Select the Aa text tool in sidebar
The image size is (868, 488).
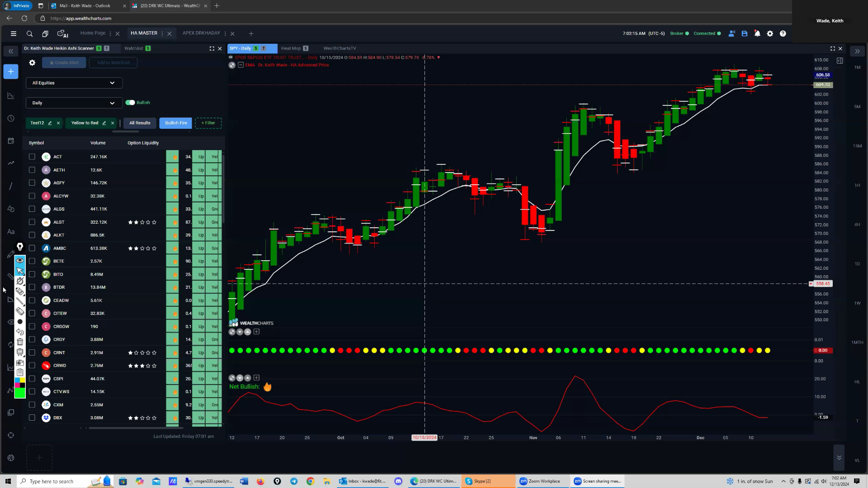(11, 232)
